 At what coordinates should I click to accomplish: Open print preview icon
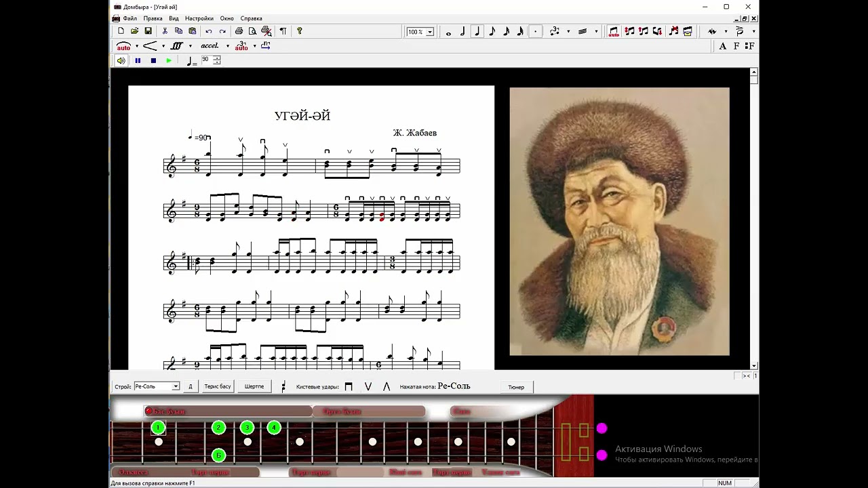[252, 31]
